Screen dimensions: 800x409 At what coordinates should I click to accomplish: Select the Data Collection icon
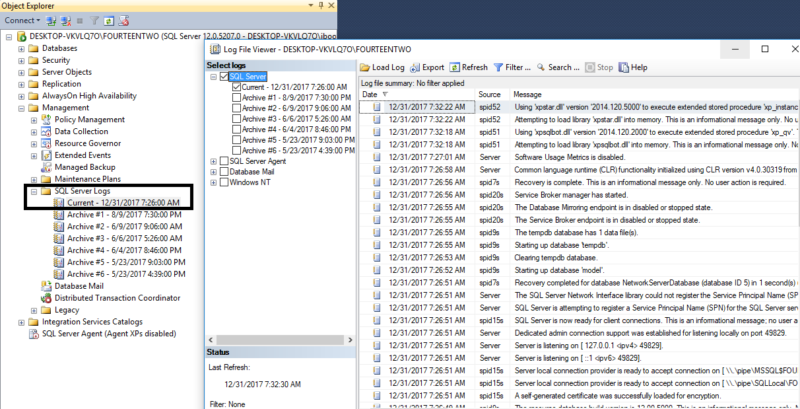46,132
